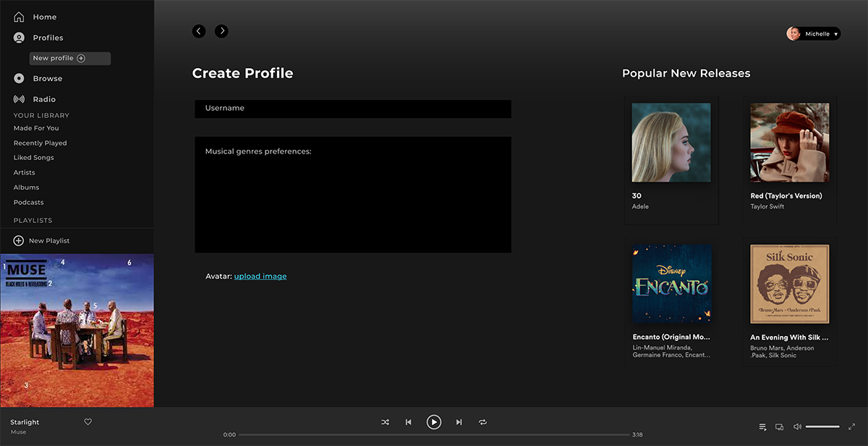Play the current song
Viewport: 868px width, 446px height.
click(x=433, y=422)
